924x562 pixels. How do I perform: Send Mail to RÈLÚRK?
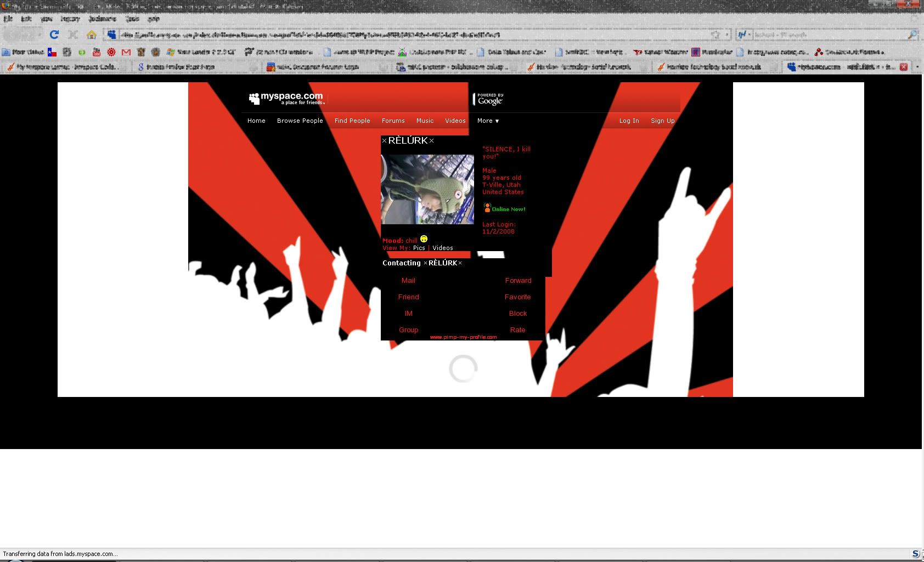pyautogui.click(x=408, y=280)
